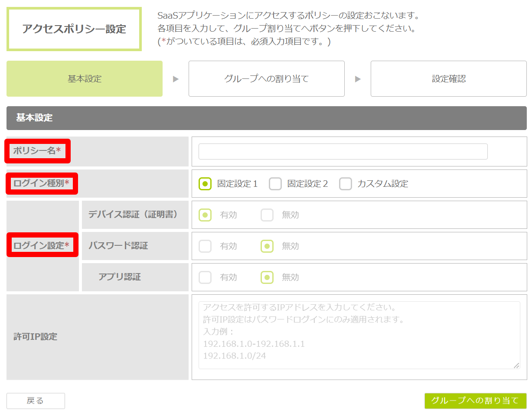Click the resize handle of the IP text area

(x=516, y=365)
